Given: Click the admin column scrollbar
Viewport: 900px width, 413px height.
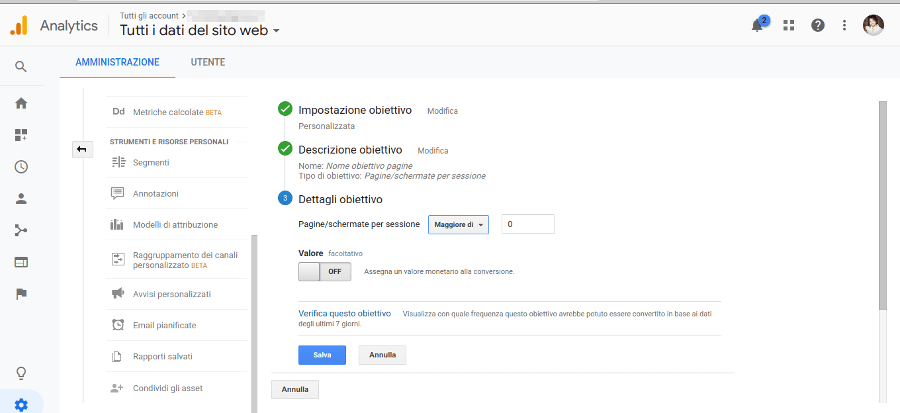Looking at the screenshot, I should coord(254,323).
